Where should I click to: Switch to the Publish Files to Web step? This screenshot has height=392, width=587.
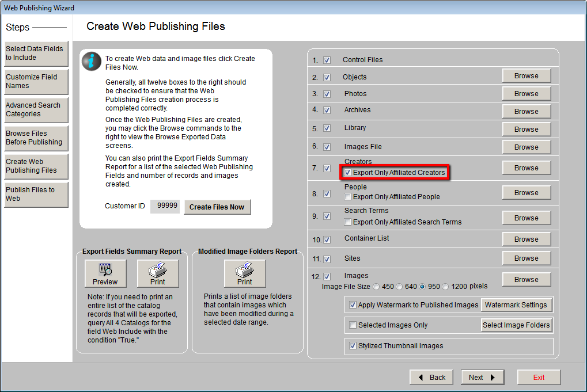tap(36, 195)
